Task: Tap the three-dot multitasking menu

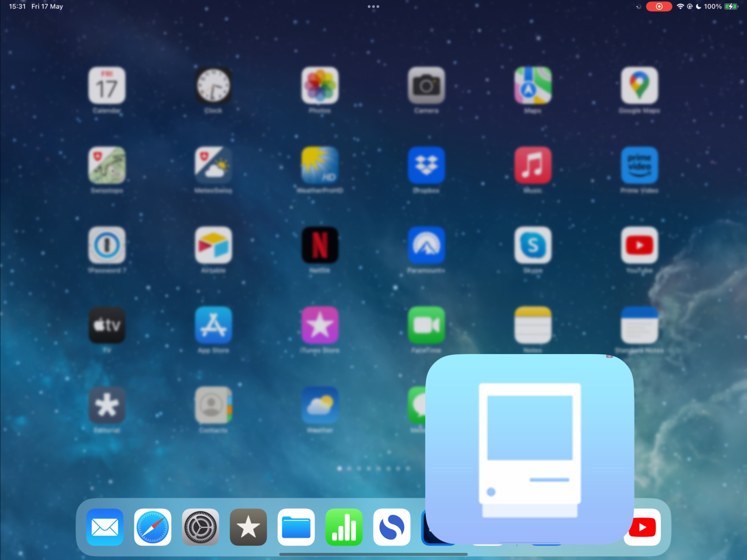Action: 373,6
